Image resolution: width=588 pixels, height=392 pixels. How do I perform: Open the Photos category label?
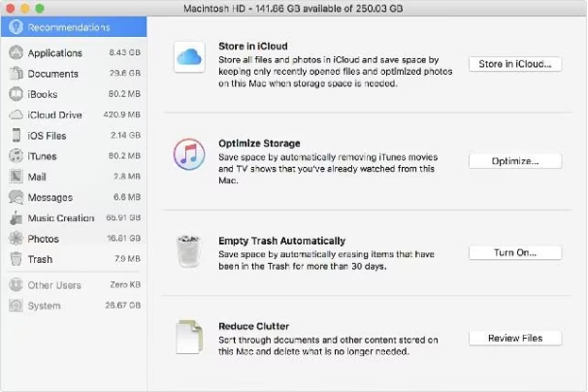click(x=43, y=239)
